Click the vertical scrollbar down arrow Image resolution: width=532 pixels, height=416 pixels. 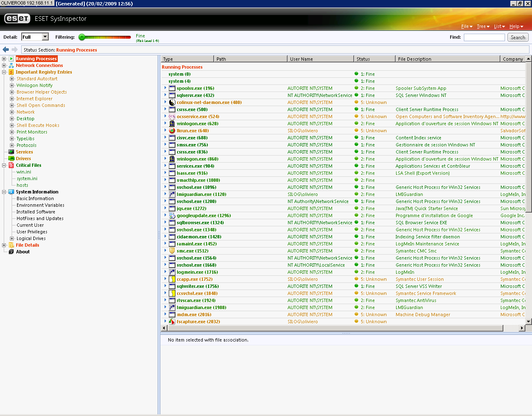pos(529,321)
